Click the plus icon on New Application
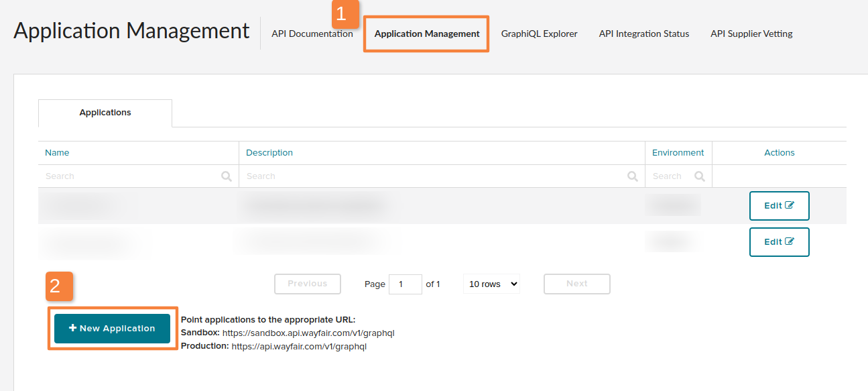The height and width of the screenshot is (391, 868). coord(73,329)
